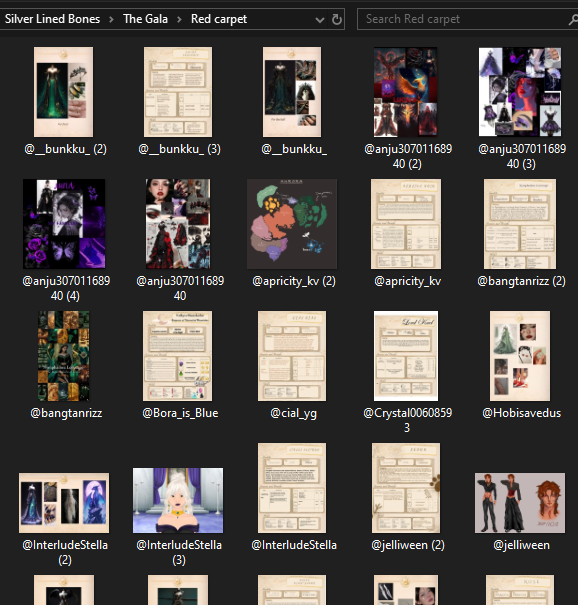Click the '@Crystal00608593' file name

click(407, 420)
